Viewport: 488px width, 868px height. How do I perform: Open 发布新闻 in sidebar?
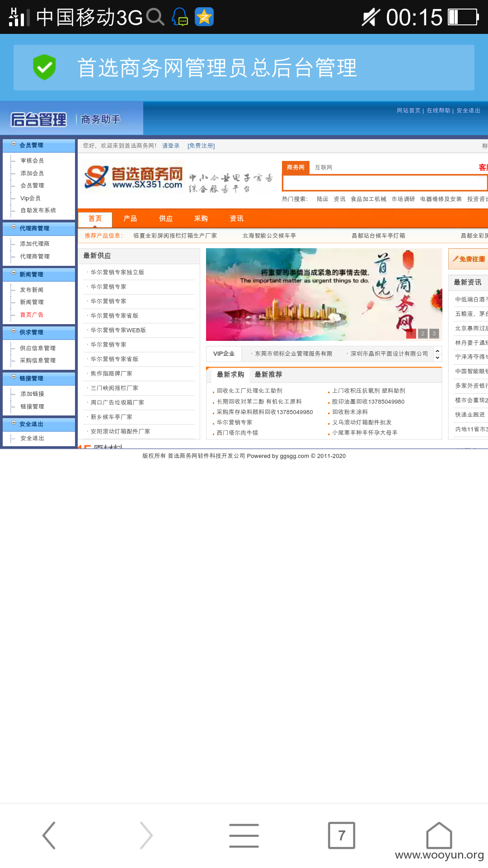point(32,290)
